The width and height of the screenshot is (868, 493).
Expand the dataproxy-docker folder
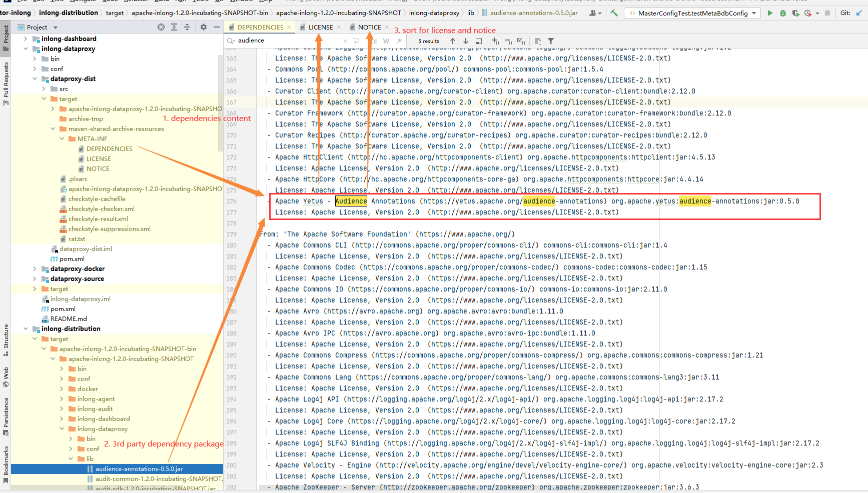point(35,268)
